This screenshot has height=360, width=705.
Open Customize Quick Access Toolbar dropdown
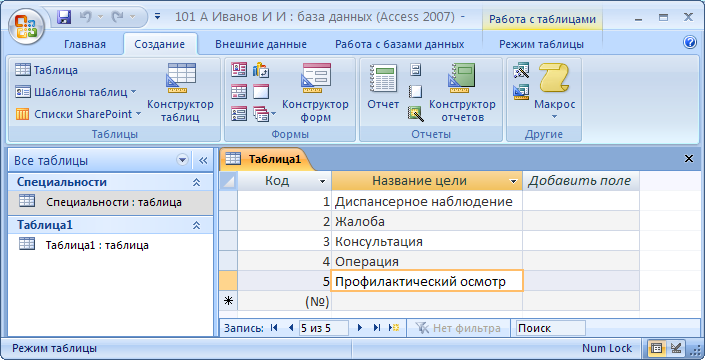click(157, 17)
